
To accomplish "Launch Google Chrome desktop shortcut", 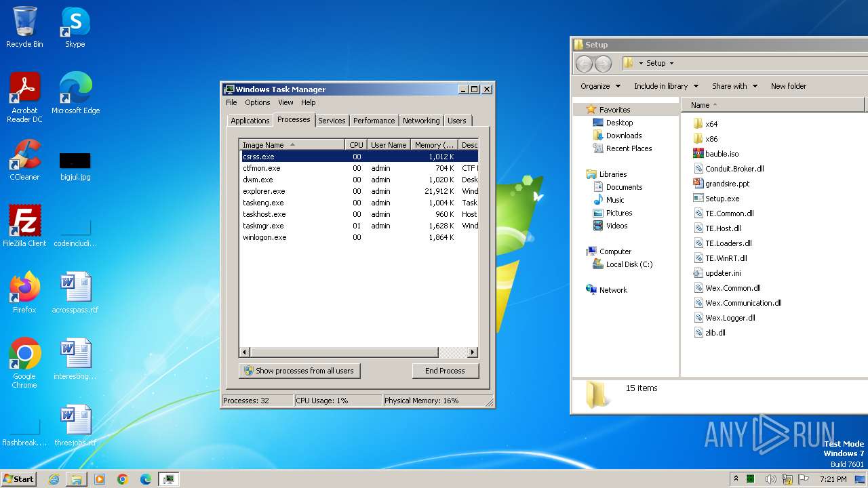I will (24, 363).
